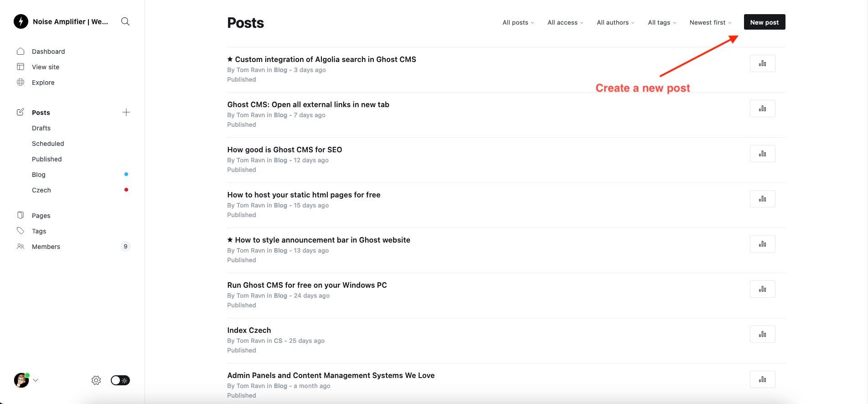868x404 pixels.
Task: Open post Admin Panels and Content Management Systems
Action: point(331,375)
